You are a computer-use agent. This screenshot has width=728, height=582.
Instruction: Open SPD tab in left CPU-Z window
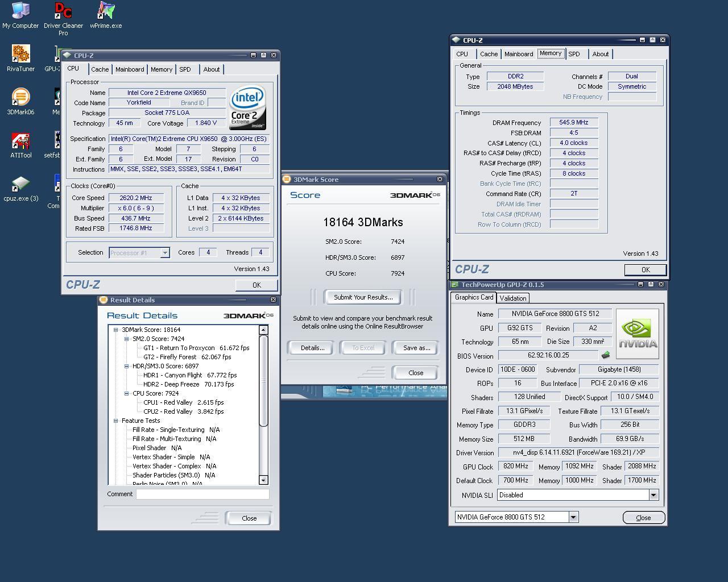tap(185, 69)
